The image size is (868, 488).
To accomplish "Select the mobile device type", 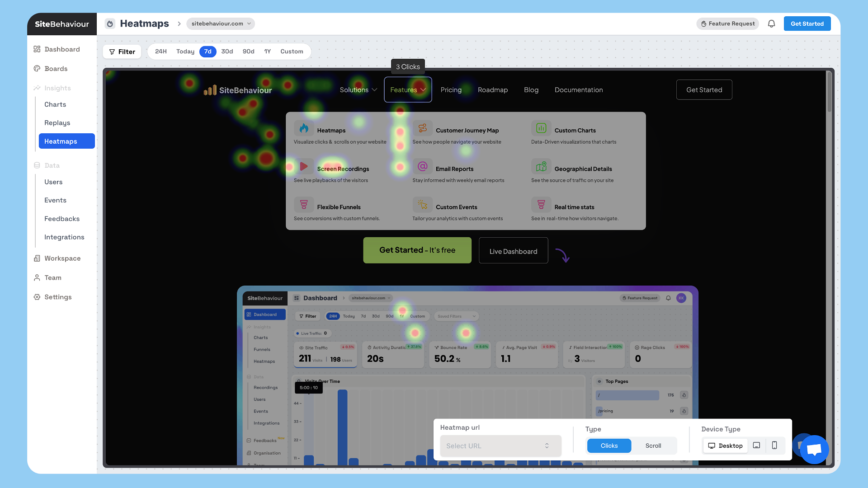I will pyautogui.click(x=775, y=446).
